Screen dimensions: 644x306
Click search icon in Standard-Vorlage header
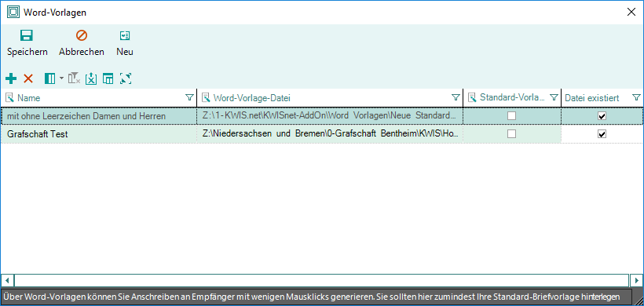(473, 97)
